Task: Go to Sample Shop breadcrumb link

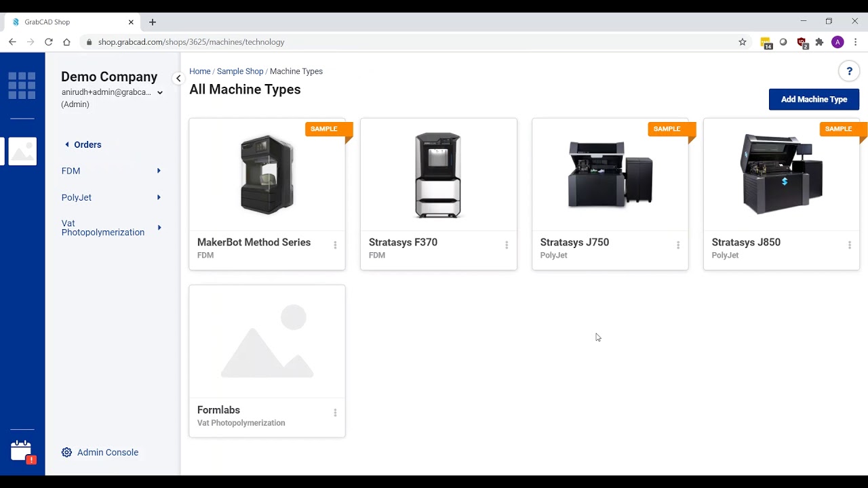Action: (240, 71)
